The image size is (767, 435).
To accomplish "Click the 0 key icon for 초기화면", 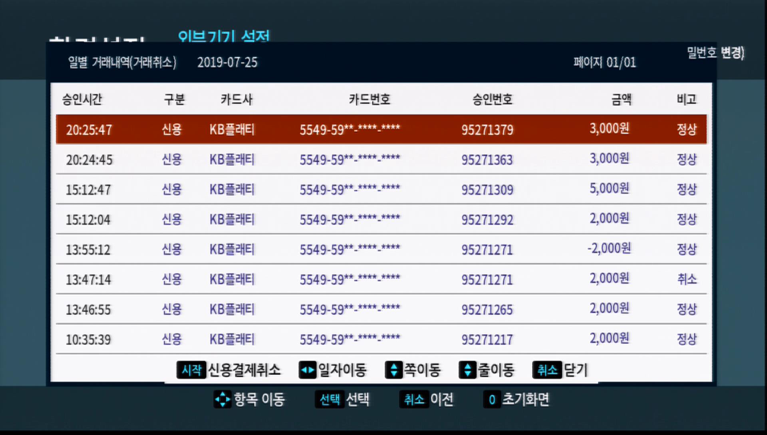I will pyautogui.click(x=492, y=399).
